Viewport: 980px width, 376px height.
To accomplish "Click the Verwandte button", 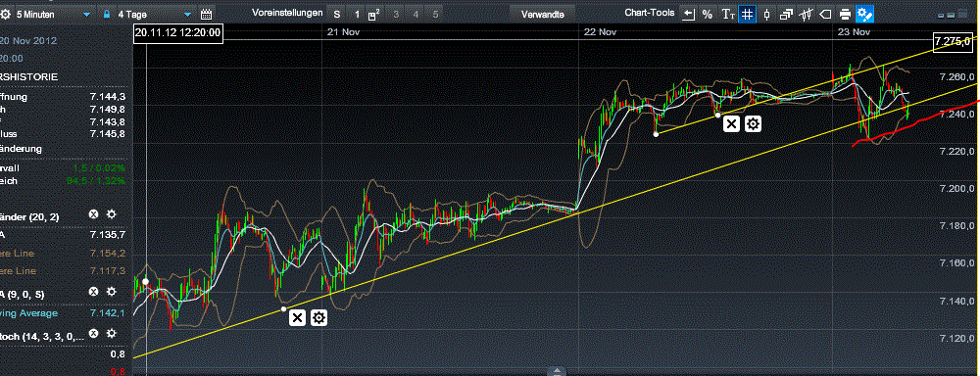I will pos(543,14).
